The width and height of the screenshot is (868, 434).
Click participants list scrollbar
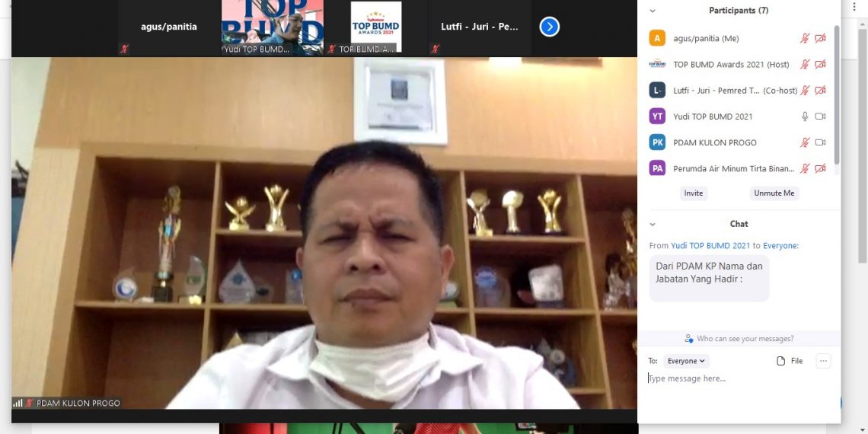pyautogui.click(x=837, y=94)
